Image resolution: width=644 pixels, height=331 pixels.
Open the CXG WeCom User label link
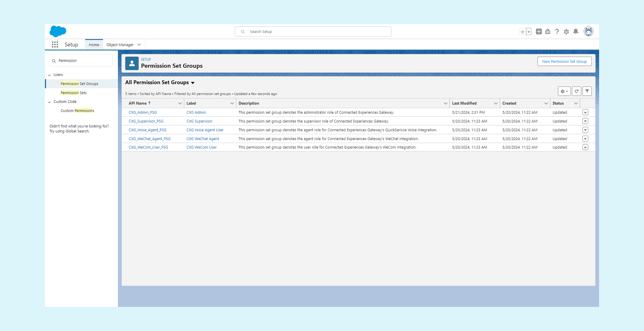(201, 147)
